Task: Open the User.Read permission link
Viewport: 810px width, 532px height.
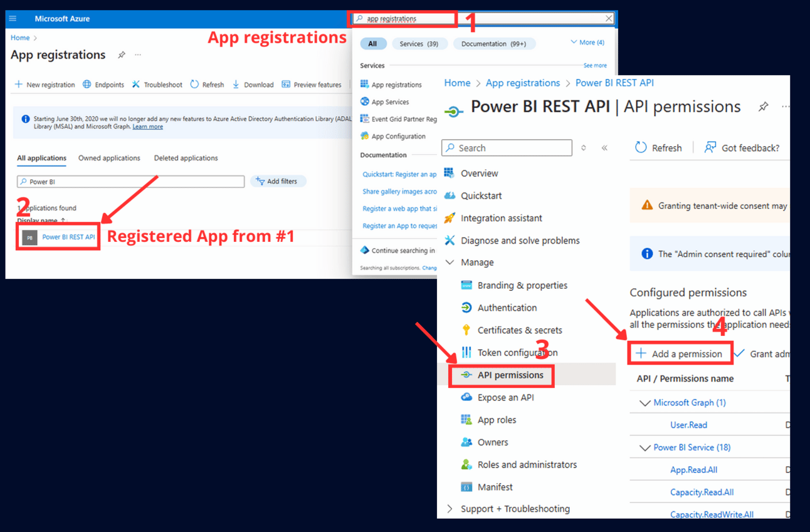Action: [x=688, y=425]
